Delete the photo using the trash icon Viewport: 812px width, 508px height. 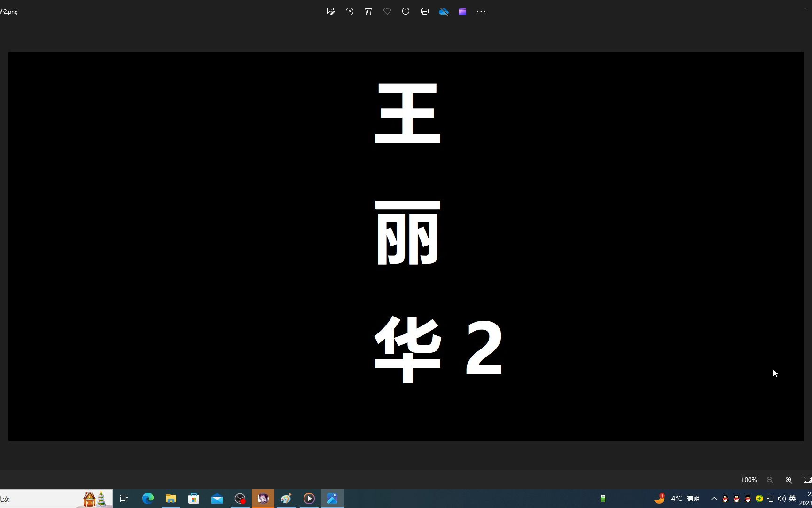pyautogui.click(x=368, y=11)
